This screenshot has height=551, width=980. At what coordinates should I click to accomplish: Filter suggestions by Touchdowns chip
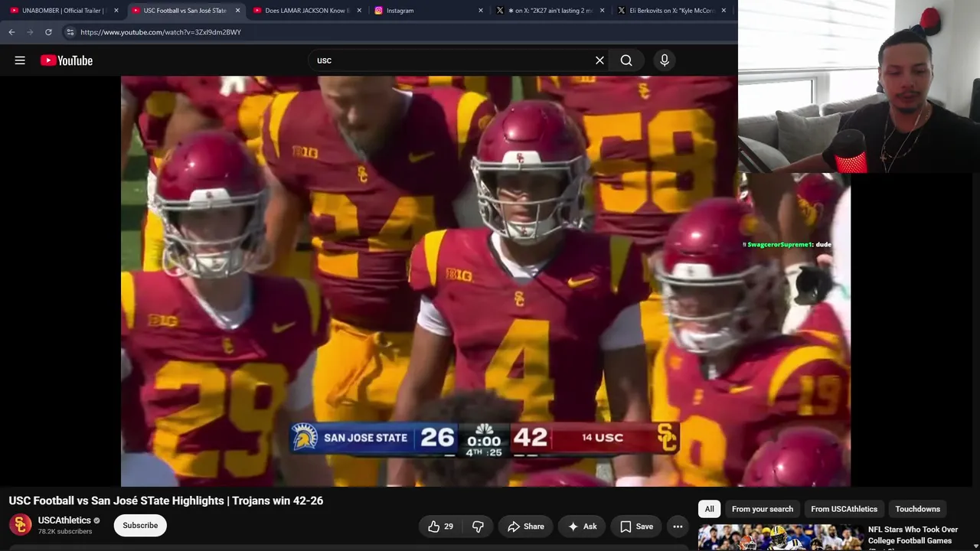918,509
